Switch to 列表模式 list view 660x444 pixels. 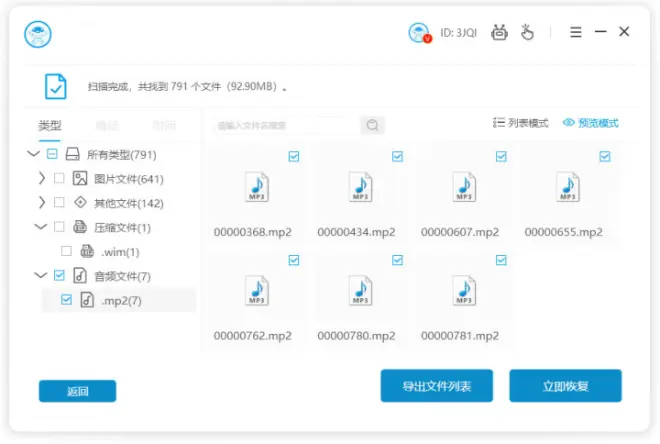point(521,123)
